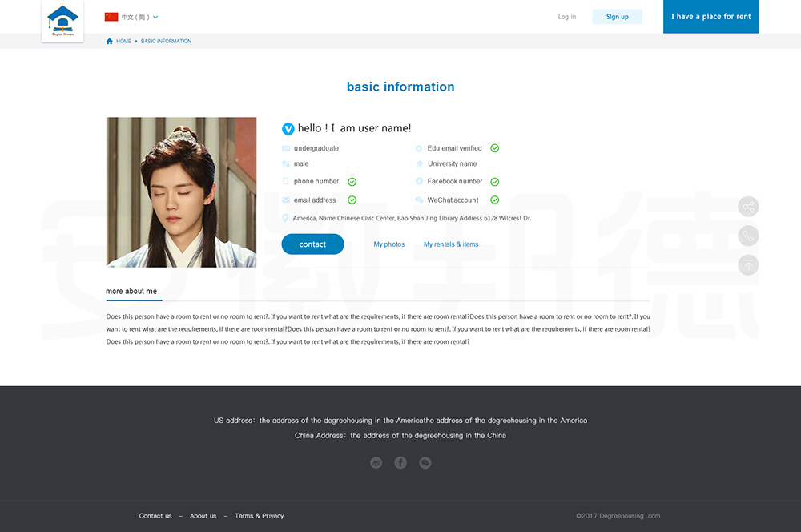Expand the language dropdown arrow

(155, 17)
